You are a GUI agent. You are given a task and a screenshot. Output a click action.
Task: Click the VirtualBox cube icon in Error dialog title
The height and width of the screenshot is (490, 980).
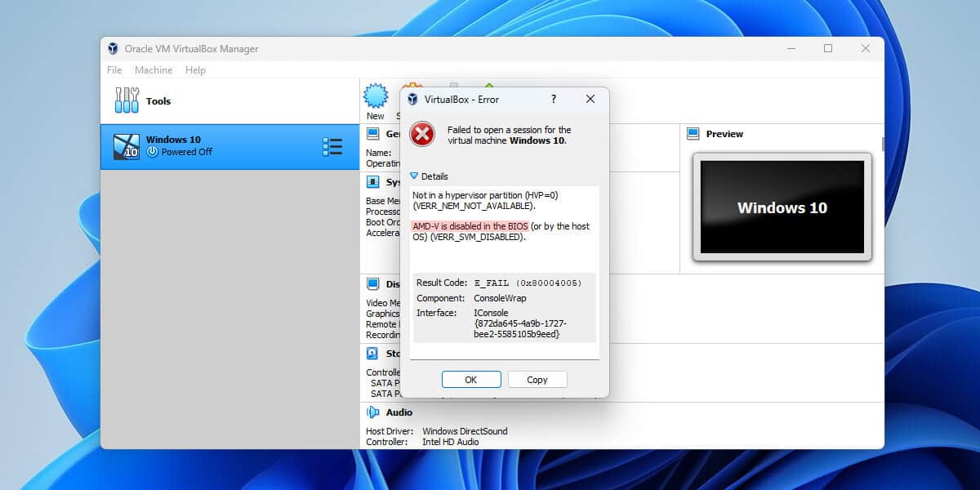pos(412,99)
